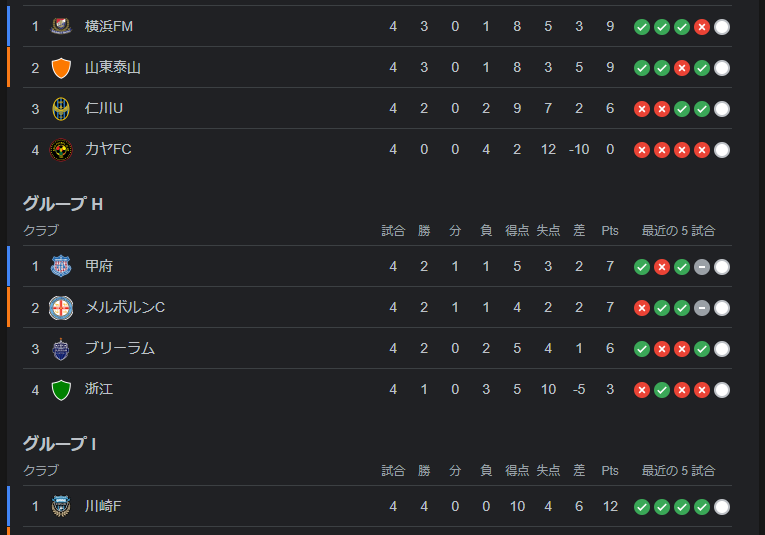Click the メルボルンC round crest icon
Screen dimensions: 765x535
pyautogui.click(x=61, y=308)
